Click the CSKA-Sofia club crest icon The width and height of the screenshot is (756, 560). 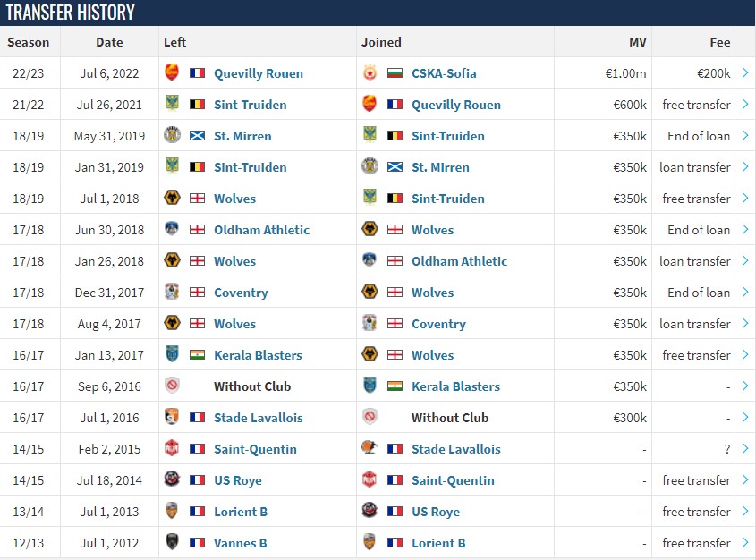pos(370,72)
